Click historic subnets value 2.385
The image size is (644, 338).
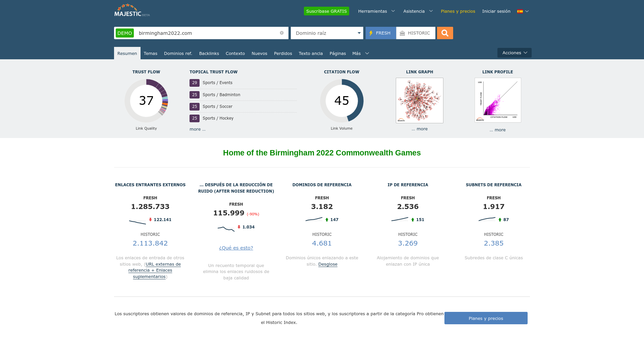point(494,243)
